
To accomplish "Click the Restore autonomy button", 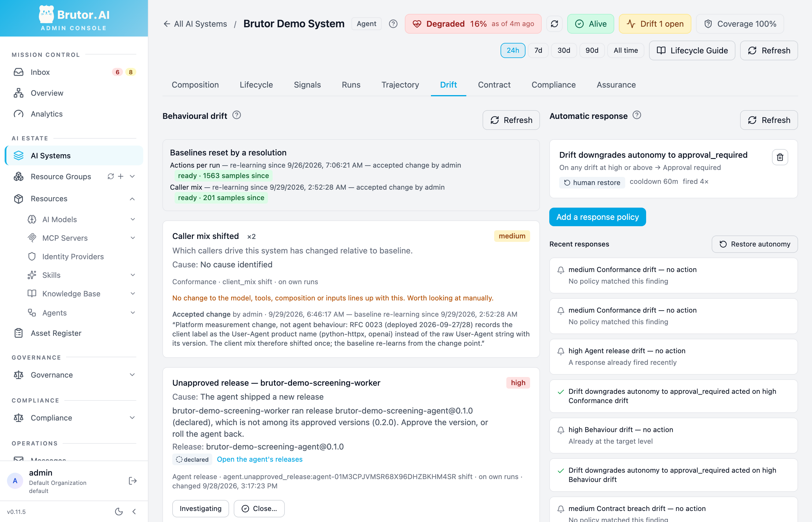I will point(755,244).
